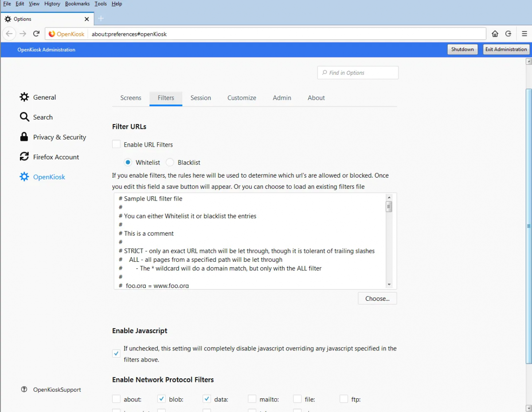Reload the current page
Image resolution: width=532 pixels, height=412 pixels.
pos(37,34)
